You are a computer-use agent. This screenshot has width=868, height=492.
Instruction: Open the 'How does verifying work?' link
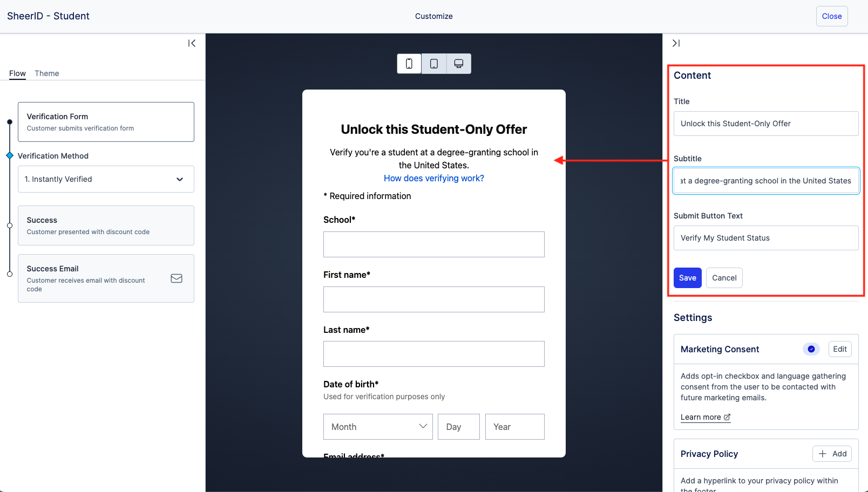[434, 178]
